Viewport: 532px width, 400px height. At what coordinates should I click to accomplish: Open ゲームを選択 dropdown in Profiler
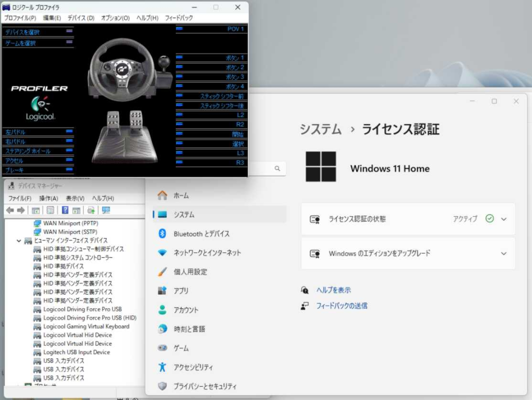(38, 43)
